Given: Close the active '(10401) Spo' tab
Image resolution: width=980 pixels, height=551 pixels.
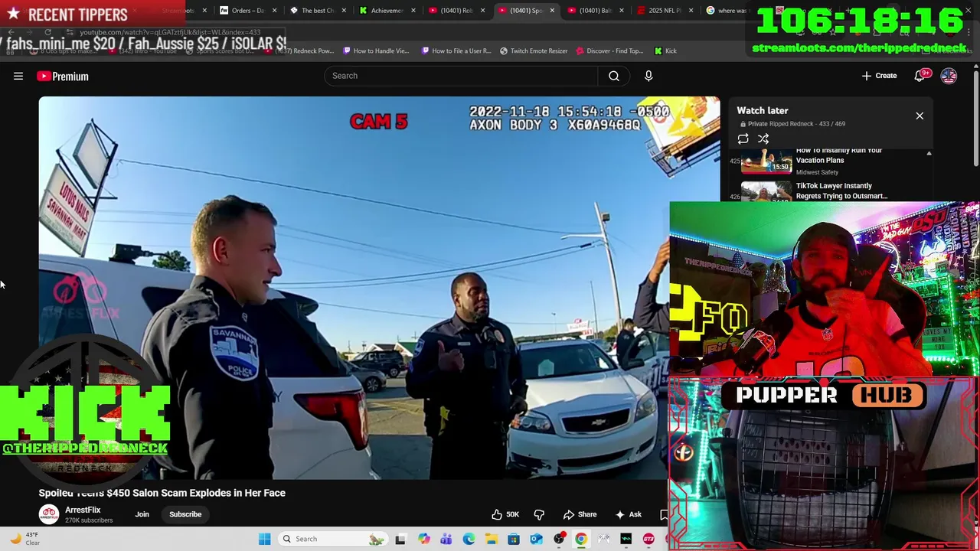Looking at the screenshot, I should tap(552, 11).
